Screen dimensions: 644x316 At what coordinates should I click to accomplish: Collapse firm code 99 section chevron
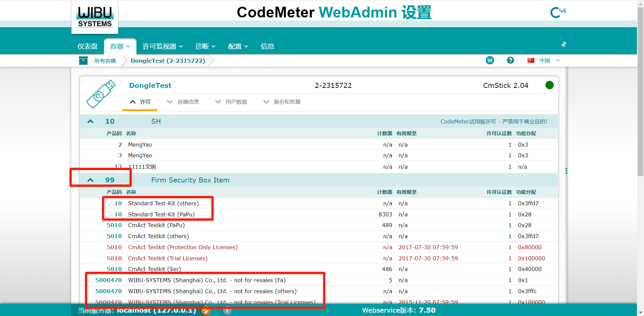[90, 180]
